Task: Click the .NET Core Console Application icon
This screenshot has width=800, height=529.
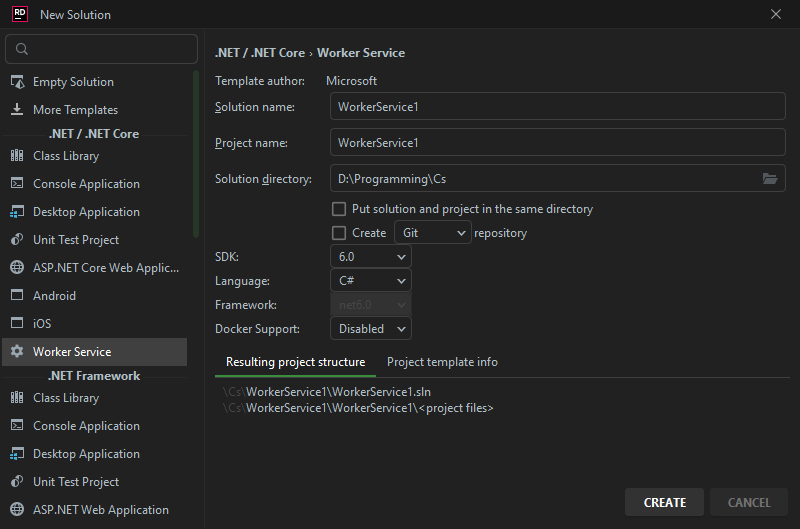Action: click(x=17, y=183)
